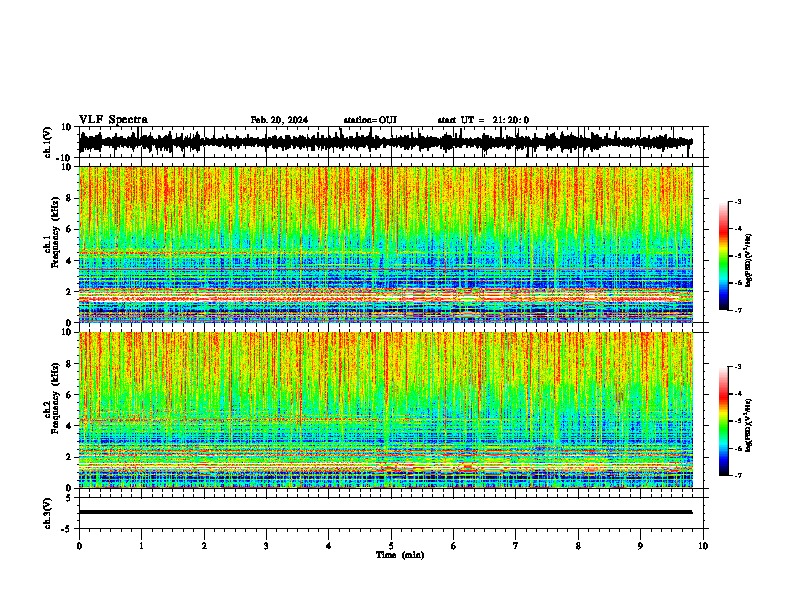
Task: Click the time axis tick label 1
Action: tap(141, 546)
